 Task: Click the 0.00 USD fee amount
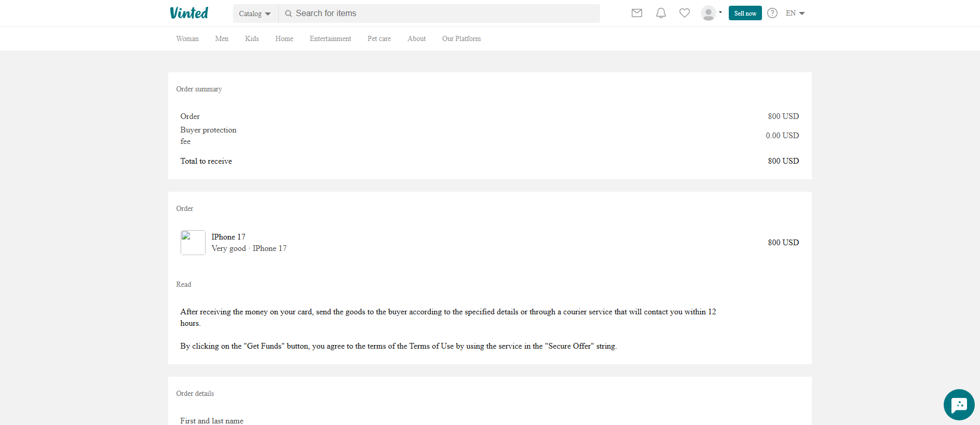[x=782, y=136]
